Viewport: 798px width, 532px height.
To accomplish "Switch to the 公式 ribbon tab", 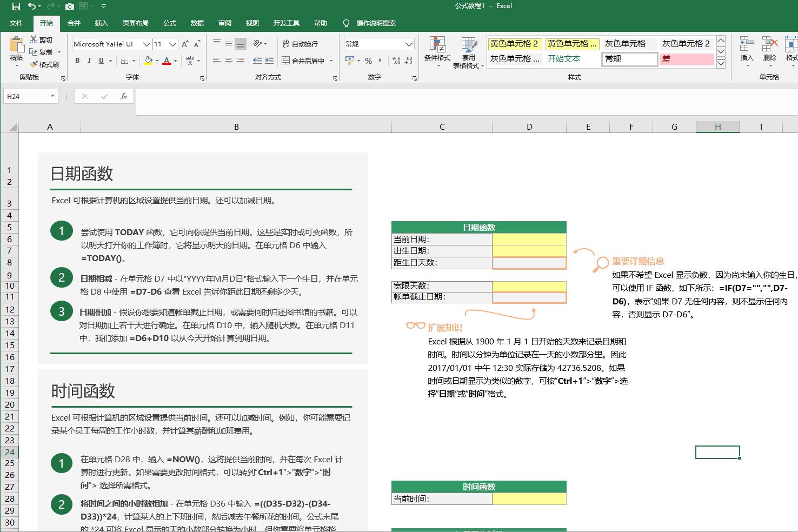I will 169,23.
